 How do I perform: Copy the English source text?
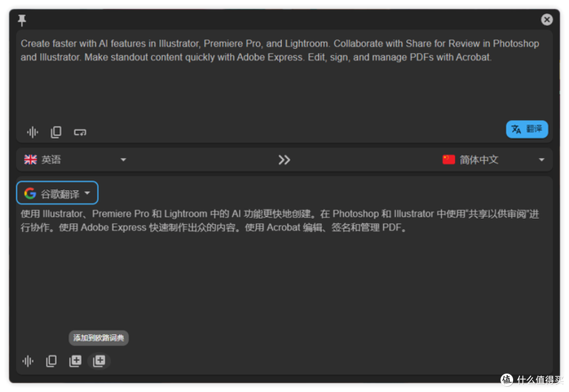coord(56,132)
